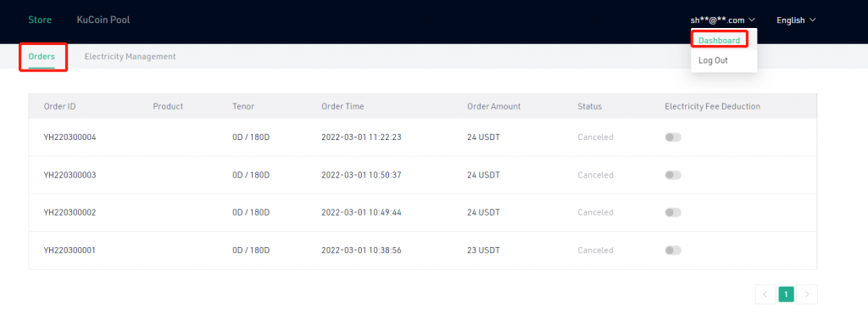Open the Store link in header
Image resolution: width=868 pixels, height=314 pixels.
click(40, 20)
